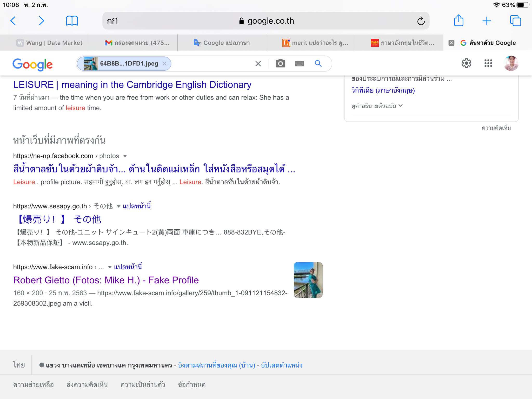This screenshot has height=399, width=532.
Task: Switch to 'merit แปลว่าอะไร' tab
Action: (x=310, y=43)
